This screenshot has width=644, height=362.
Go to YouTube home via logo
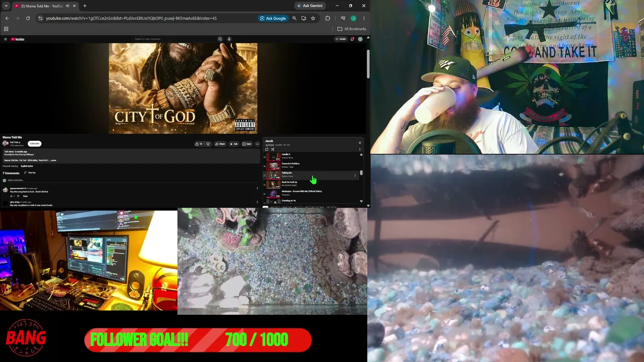point(18,39)
